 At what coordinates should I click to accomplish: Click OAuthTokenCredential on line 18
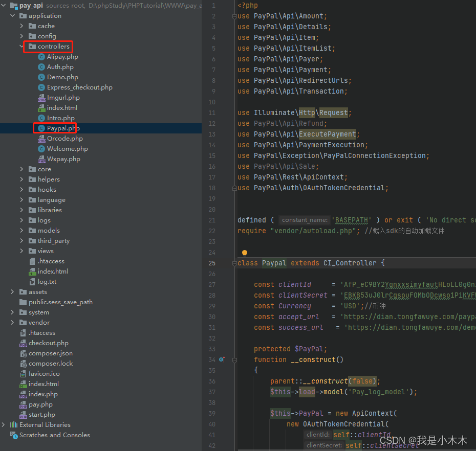click(344, 188)
